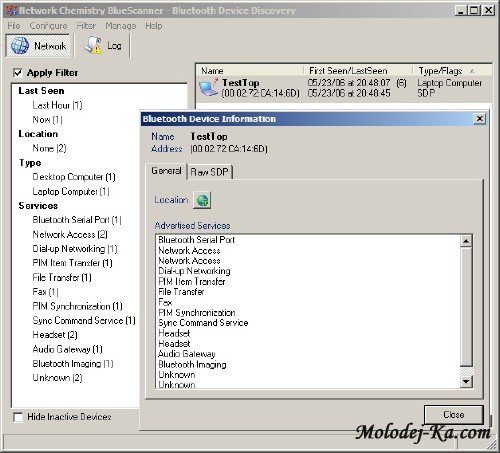Filter by PIM Item Transfer (1)

tap(72, 263)
